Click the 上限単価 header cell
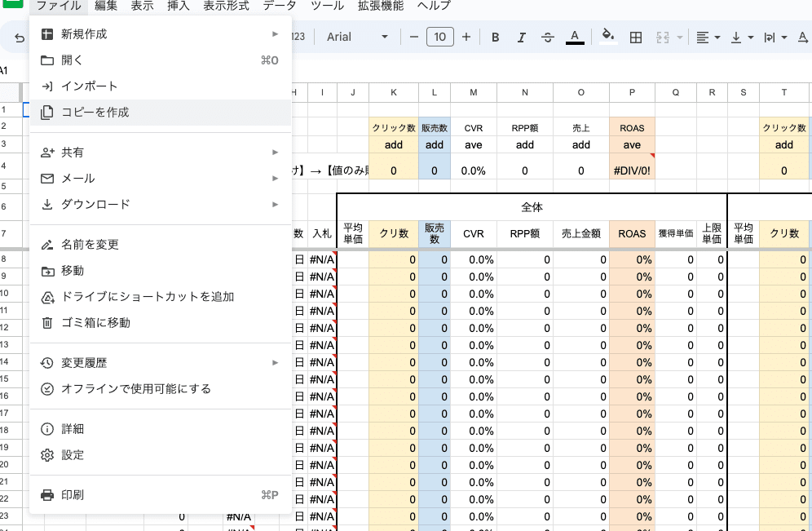 712,234
